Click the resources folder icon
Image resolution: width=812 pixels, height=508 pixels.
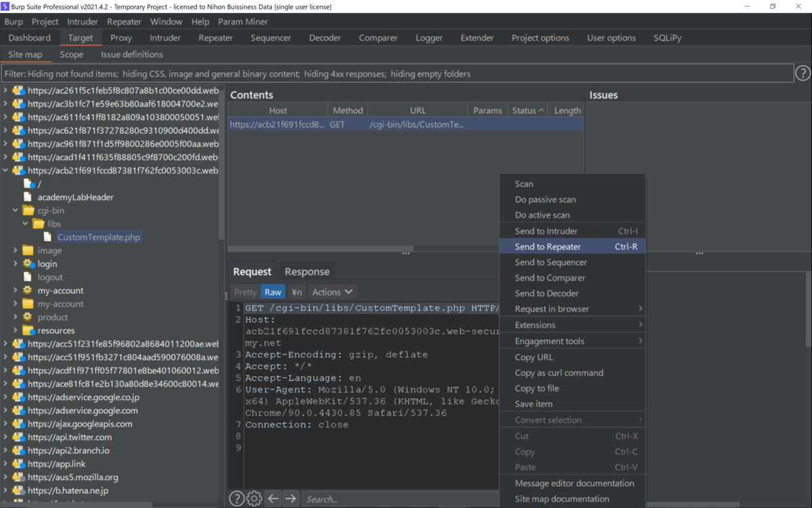pyautogui.click(x=28, y=331)
